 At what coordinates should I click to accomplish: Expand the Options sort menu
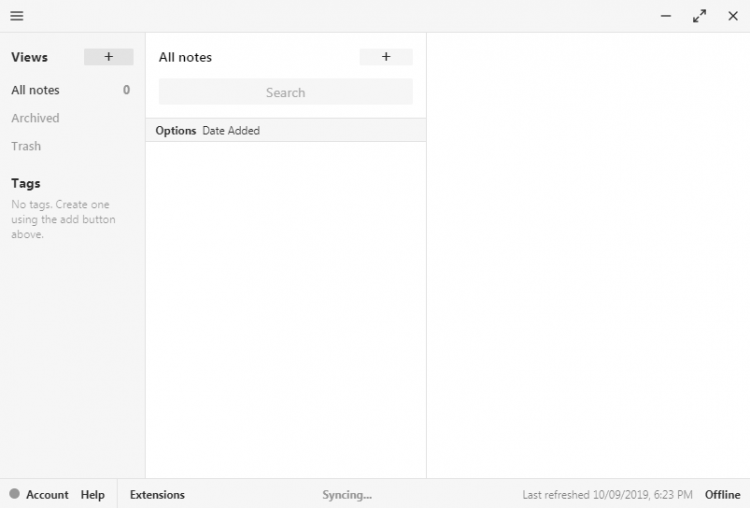coord(176,131)
